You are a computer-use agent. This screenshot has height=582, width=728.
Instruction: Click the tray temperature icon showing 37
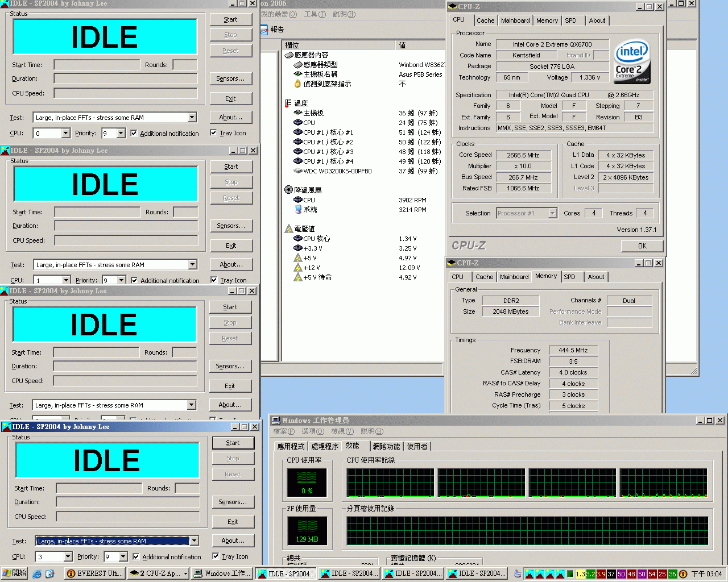pos(611,574)
